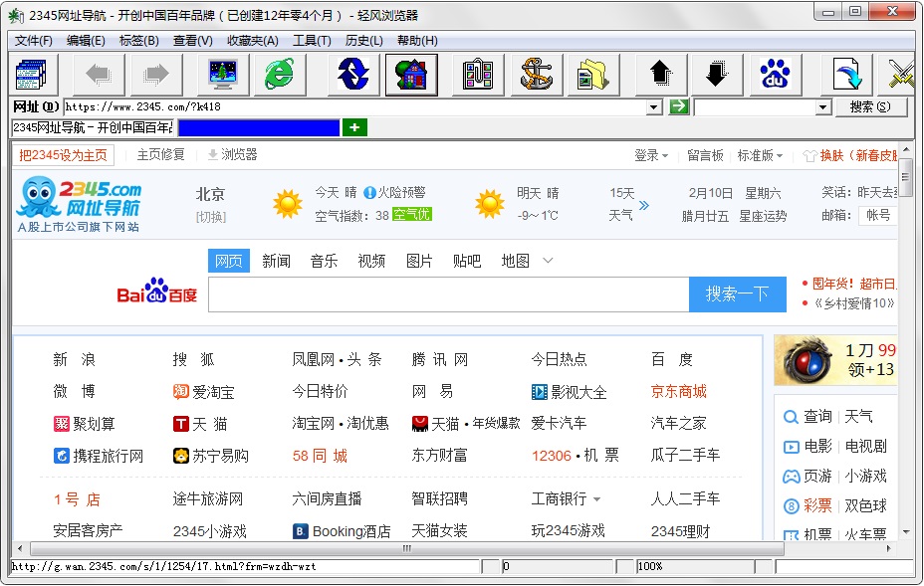Open address bar URL dropdown
The width and height of the screenshot is (924, 586).
point(653,107)
